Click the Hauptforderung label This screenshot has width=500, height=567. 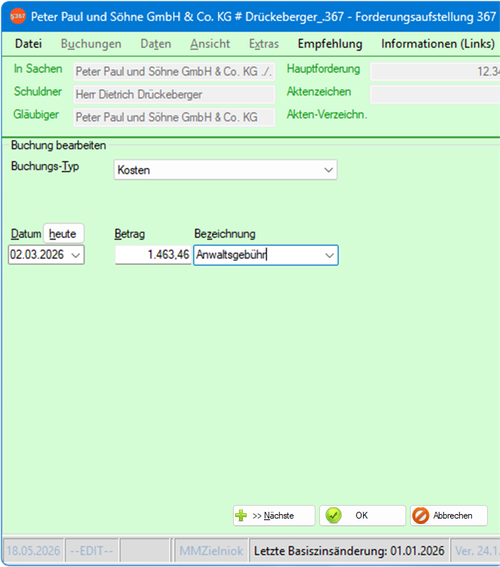point(324,69)
